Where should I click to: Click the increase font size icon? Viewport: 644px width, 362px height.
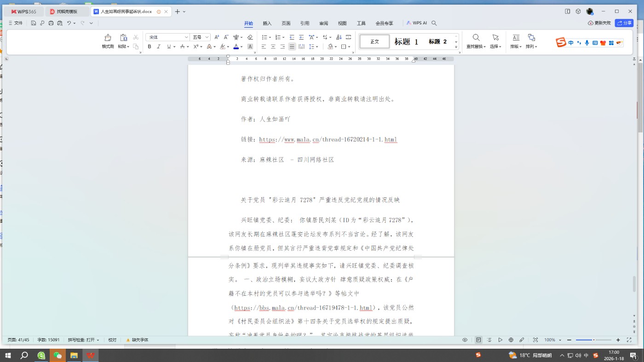[217, 37]
